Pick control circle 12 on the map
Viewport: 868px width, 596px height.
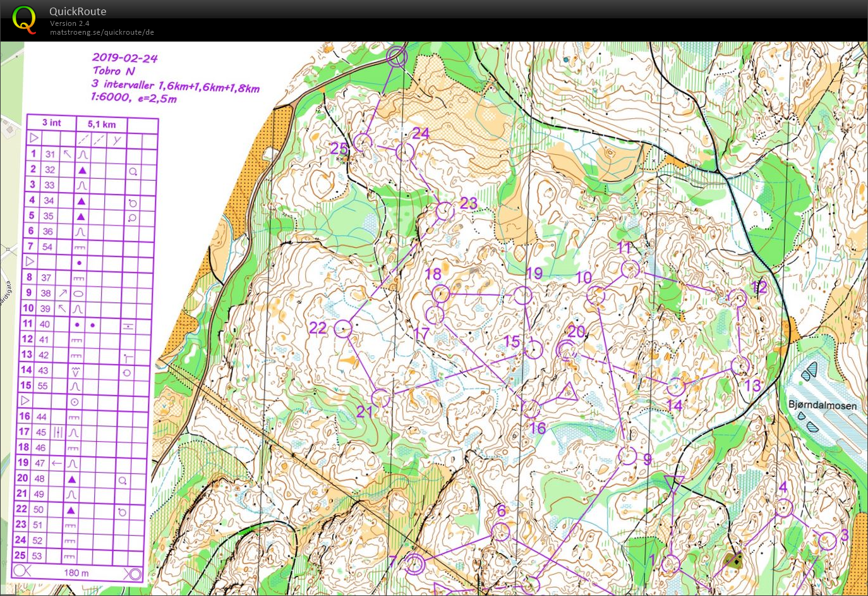pos(737,298)
